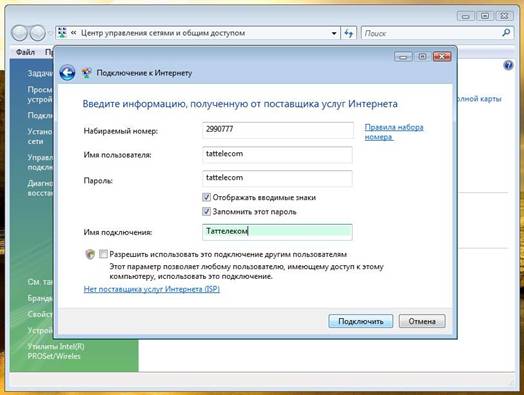Screen dimensions: 524x395
Task: Click the search magnifier icon
Action: coord(506,33)
